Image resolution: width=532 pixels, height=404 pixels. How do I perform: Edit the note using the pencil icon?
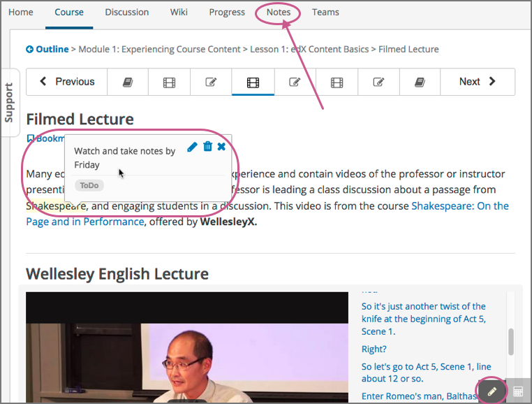(193, 147)
